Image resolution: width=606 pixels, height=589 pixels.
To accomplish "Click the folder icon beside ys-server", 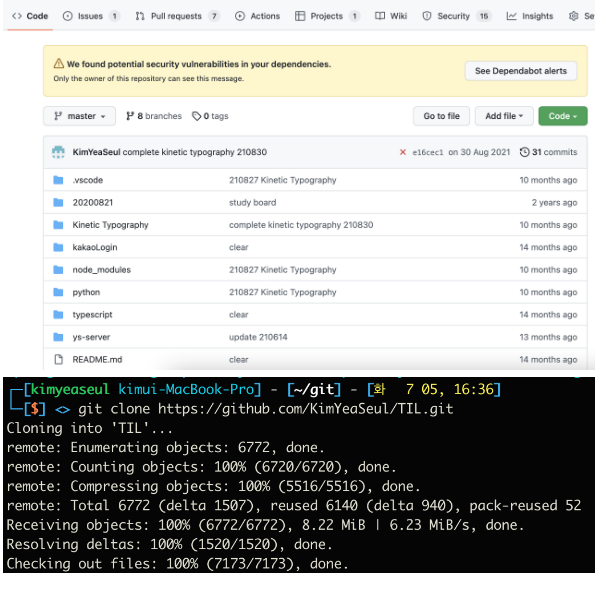I will (58, 337).
